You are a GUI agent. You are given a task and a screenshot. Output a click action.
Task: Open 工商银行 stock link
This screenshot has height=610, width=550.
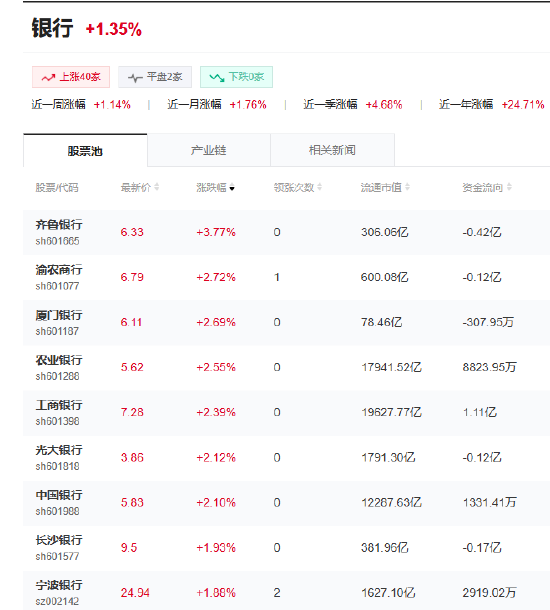click(59, 405)
